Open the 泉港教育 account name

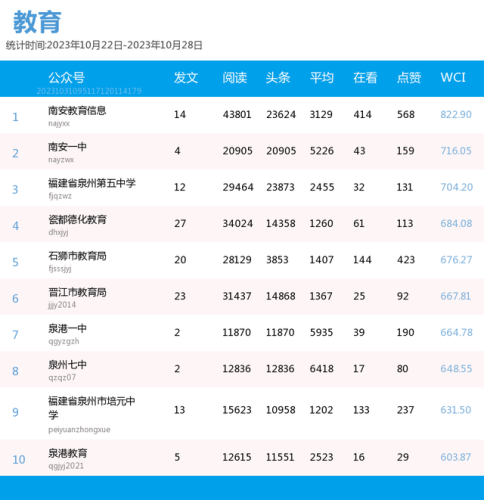68,453
